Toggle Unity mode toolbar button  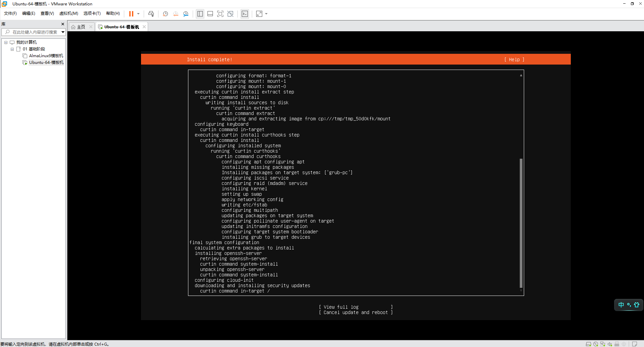(x=230, y=14)
